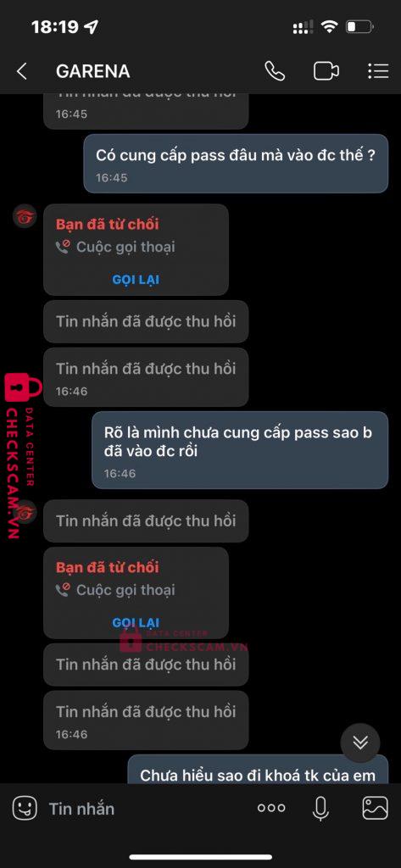Open more options three-dots in message bar
This screenshot has height=868, width=401.
click(271, 808)
